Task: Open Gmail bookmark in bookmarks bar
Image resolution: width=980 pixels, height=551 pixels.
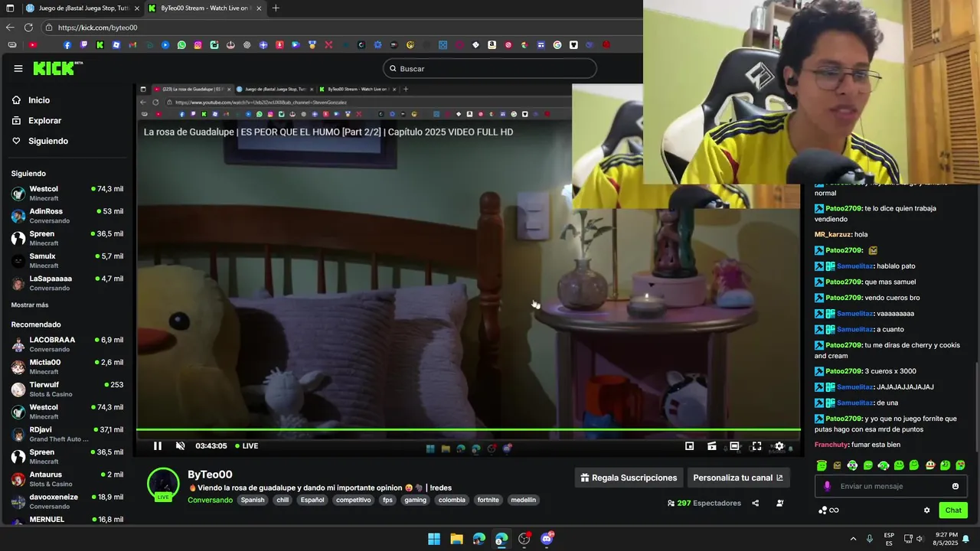Action: pos(133,45)
